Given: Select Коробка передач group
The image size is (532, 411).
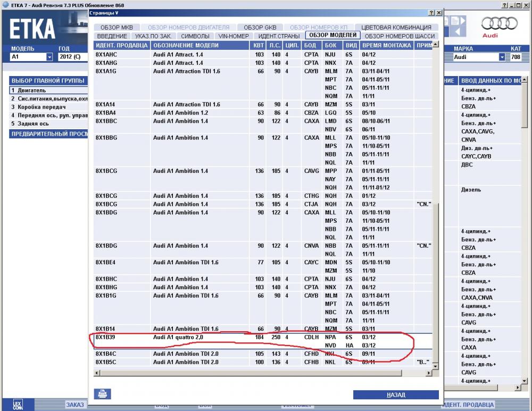Looking at the screenshot, I should 48,107.
